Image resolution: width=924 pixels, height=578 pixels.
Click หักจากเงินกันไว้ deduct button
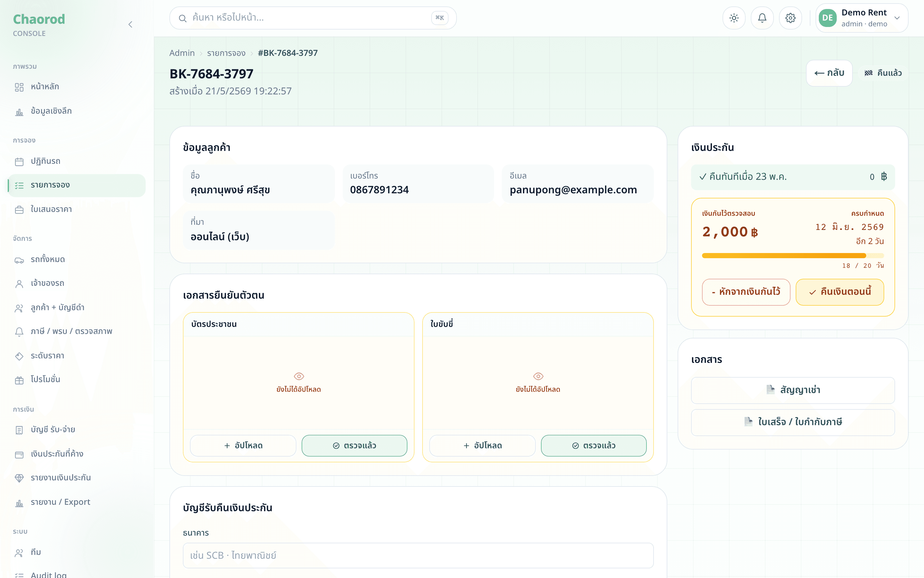pos(746,292)
